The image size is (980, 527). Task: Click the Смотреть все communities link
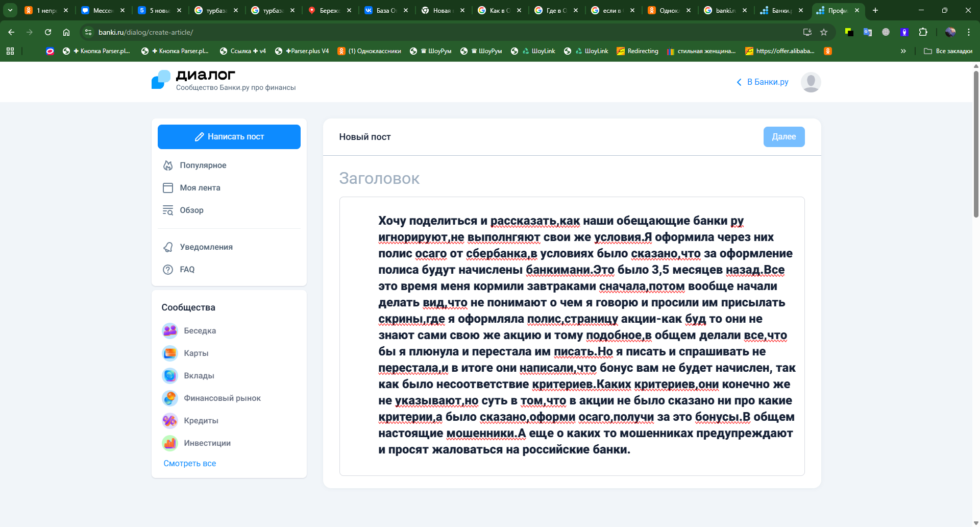click(x=190, y=464)
